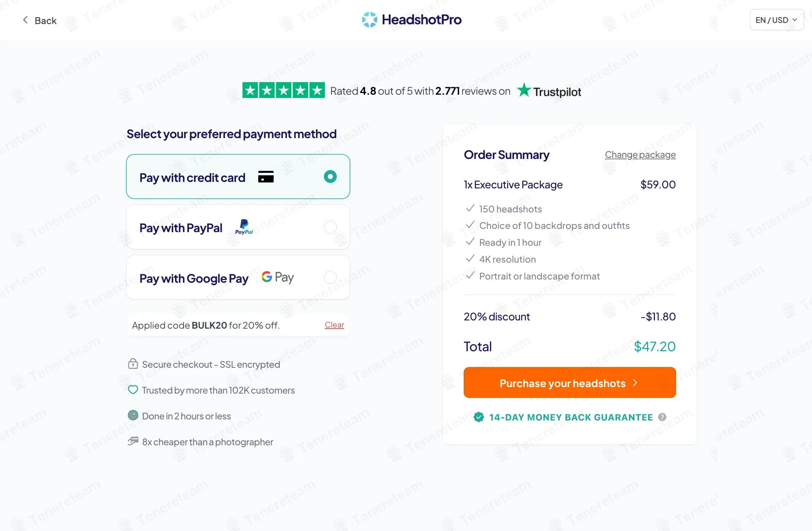Select the credit card radio button
This screenshot has height=531, width=812.
click(330, 177)
